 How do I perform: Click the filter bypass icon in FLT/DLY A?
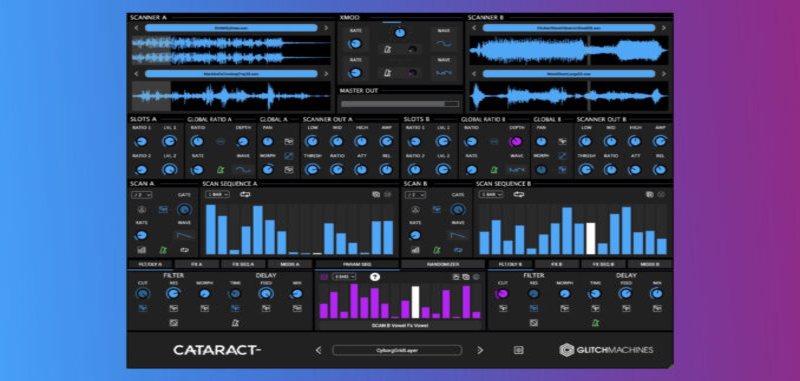(173, 322)
